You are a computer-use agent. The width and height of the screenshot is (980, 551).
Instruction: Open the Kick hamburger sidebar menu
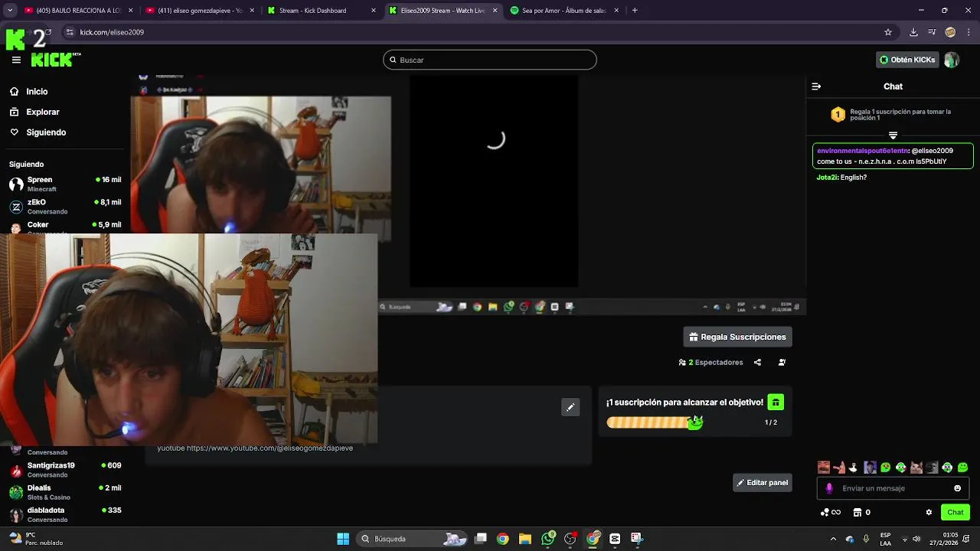pos(16,60)
